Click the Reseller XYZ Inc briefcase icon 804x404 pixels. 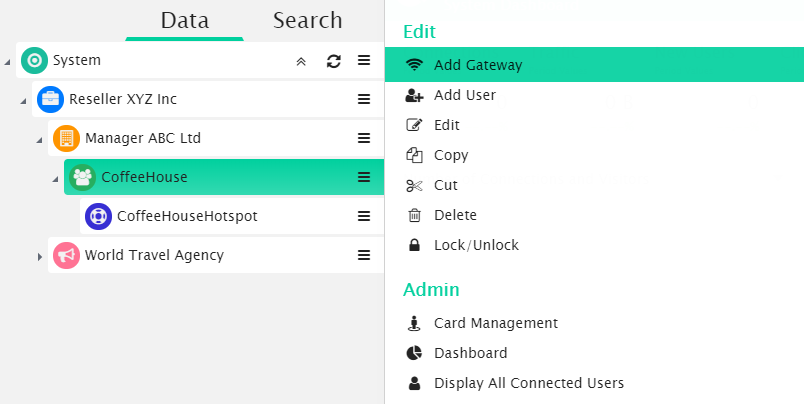[50, 99]
